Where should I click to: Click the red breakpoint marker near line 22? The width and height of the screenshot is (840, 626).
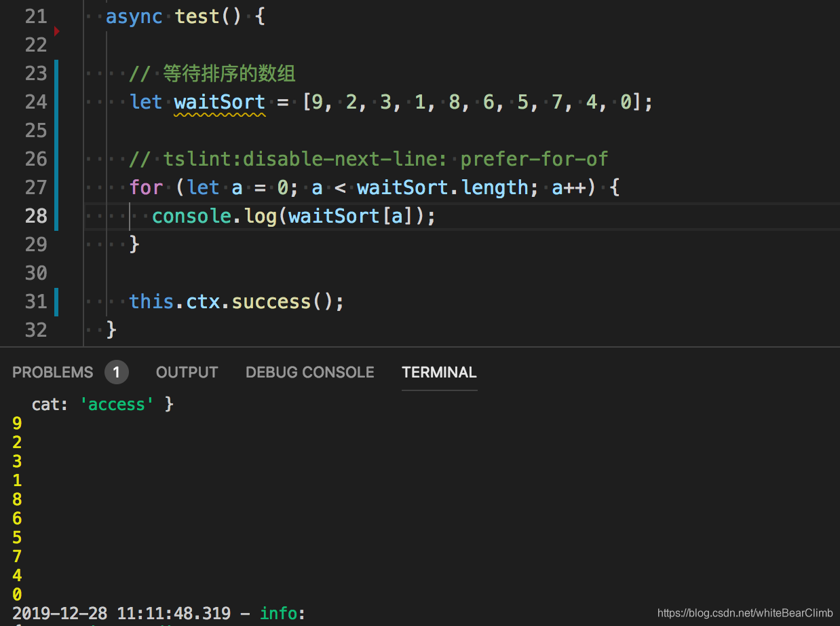57,31
